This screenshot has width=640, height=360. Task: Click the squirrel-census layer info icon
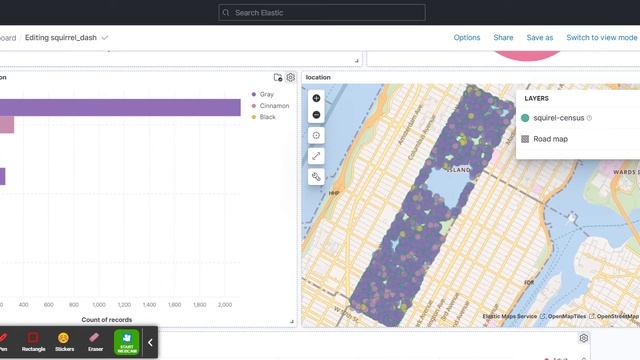(x=589, y=118)
